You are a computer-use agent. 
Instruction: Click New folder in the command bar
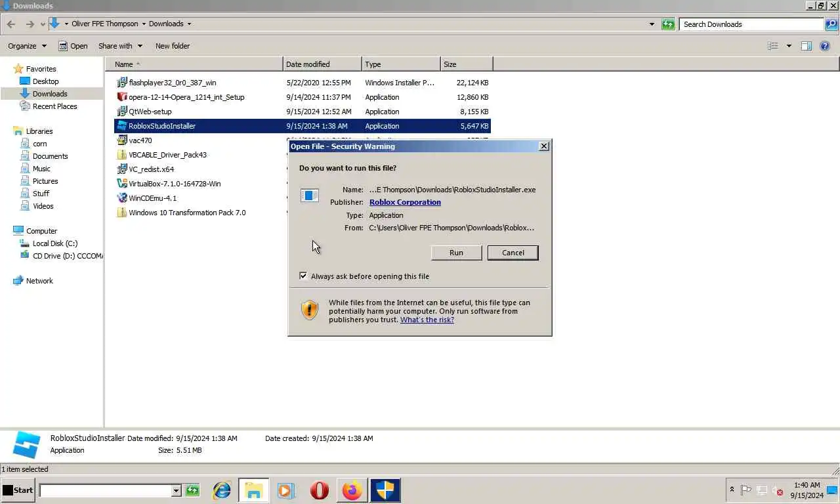point(173,46)
